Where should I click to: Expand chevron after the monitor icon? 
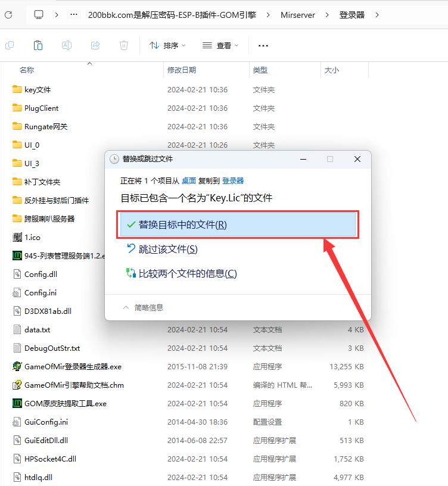point(57,15)
